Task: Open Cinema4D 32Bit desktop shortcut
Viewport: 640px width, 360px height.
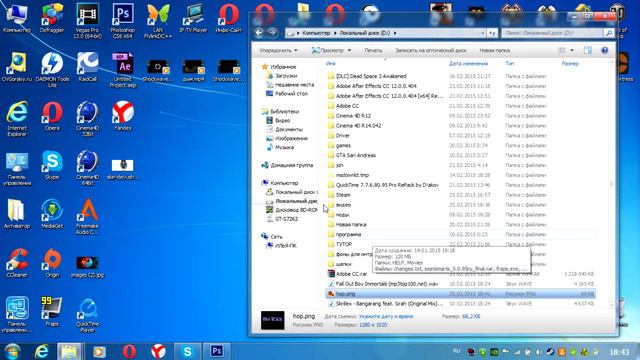Action: (x=87, y=118)
